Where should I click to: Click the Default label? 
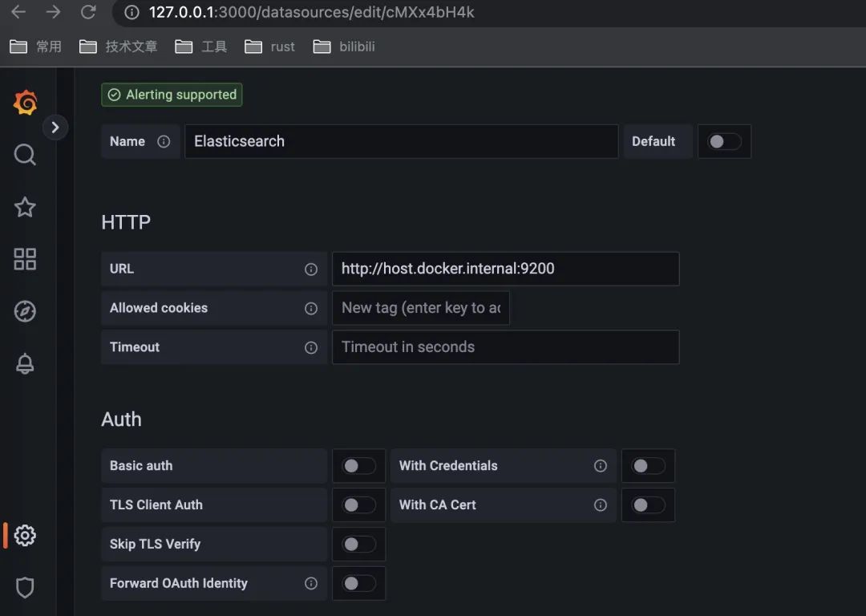(654, 141)
